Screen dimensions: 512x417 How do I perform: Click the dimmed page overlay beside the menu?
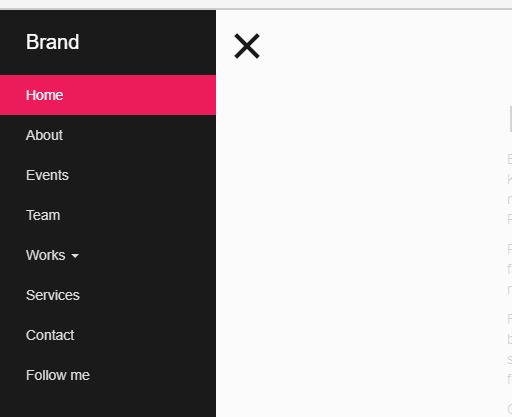363,233
